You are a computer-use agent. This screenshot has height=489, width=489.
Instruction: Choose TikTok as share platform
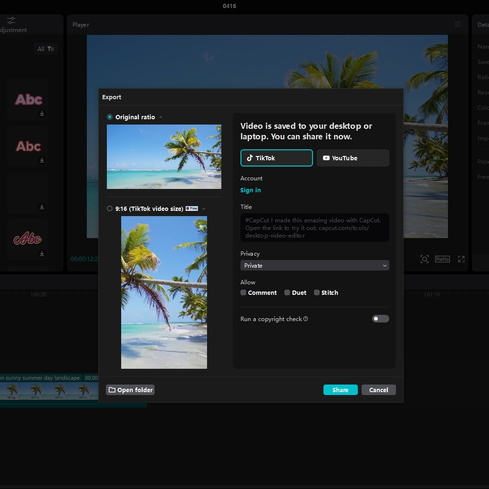pyautogui.click(x=276, y=158)
